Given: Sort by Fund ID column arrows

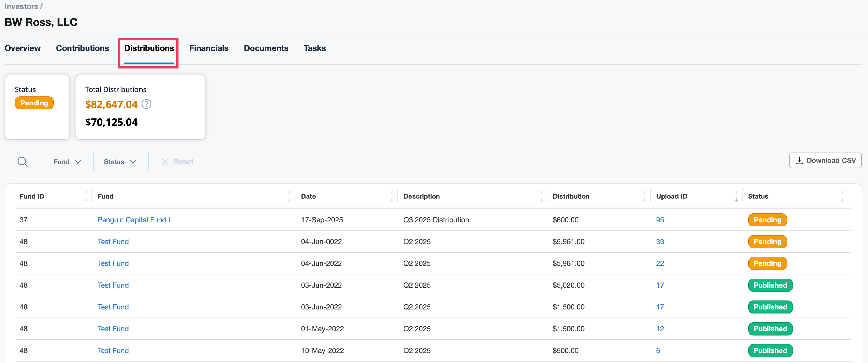Looking at the screenshot, I should [x=86, y=196].
